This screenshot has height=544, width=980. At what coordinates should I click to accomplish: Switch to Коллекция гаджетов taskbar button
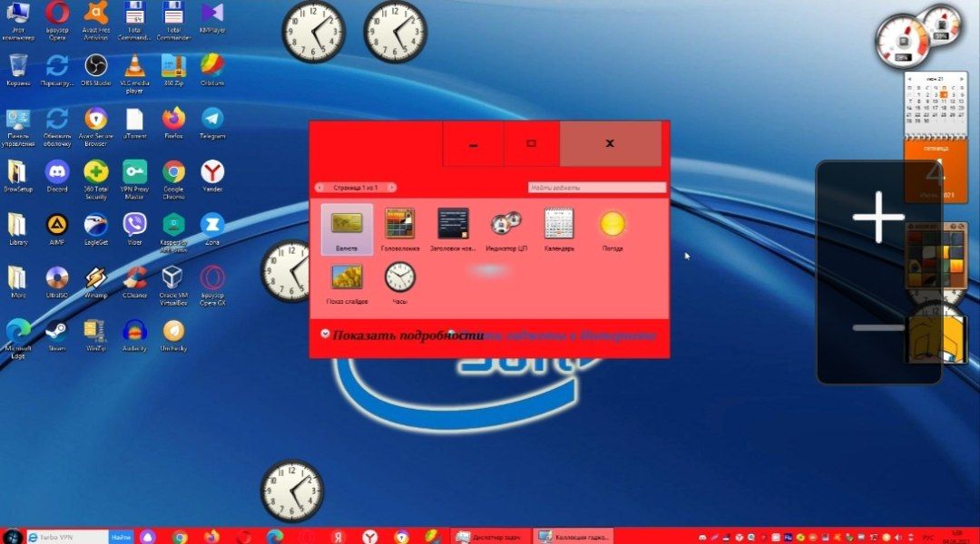[573, 537]
